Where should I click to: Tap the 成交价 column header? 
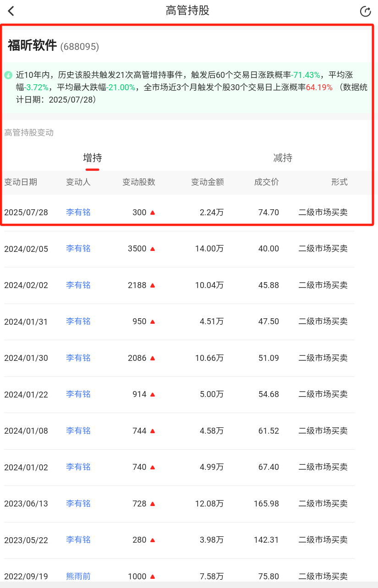pos(267,182)
